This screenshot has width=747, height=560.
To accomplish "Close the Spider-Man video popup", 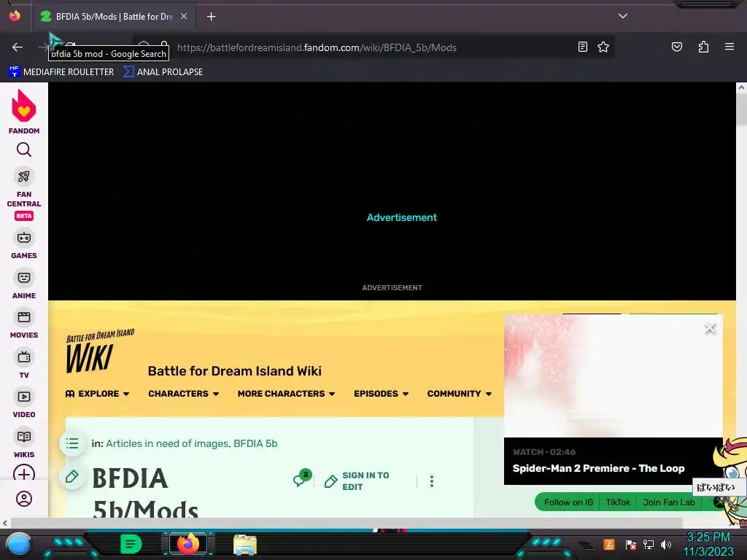I will 710,328.
